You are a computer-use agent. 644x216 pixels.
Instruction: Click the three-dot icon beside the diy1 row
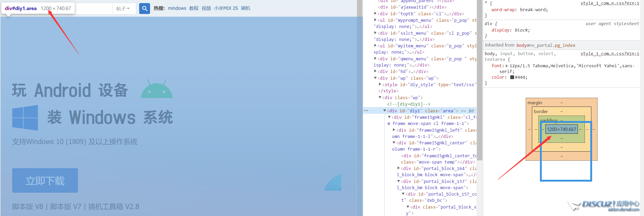[366, 111]
